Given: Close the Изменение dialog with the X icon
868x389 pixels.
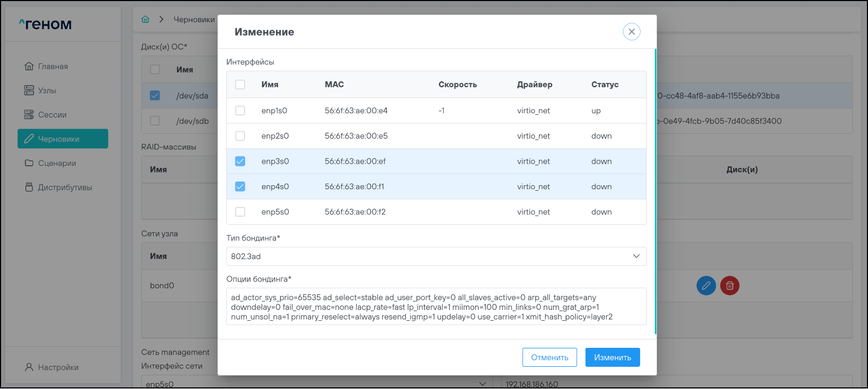Looking at the screenshot, I should [x=632, y=31].
